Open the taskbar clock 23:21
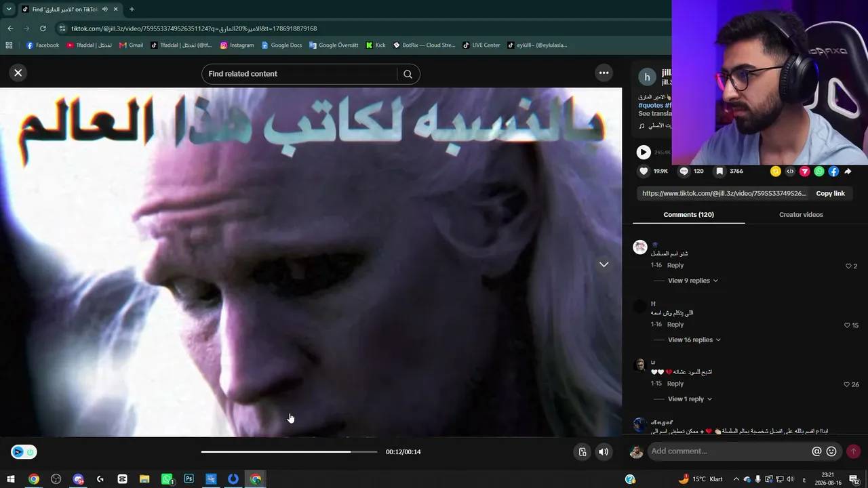This screenshot has width=868, height=488. point(827,479)
